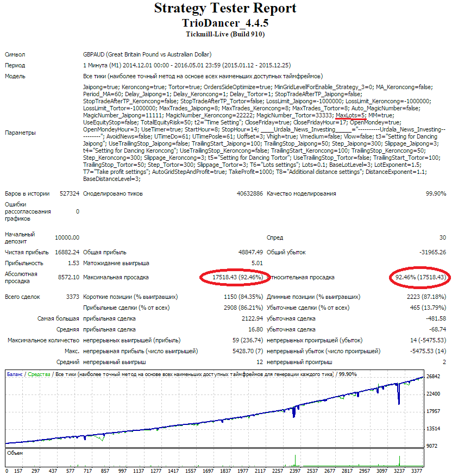Click loss trades value 465 (13.79%)
458x476 pixels.
(428, 308)
